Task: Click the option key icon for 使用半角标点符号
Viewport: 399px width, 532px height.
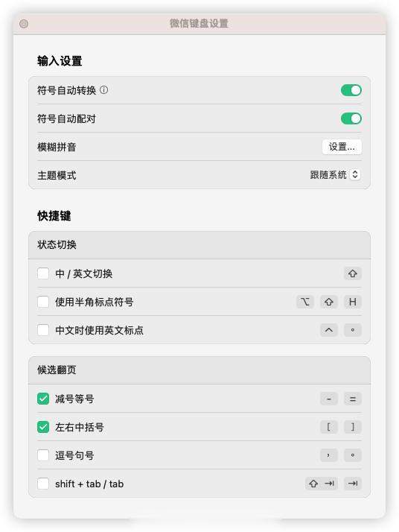Action: 304,302
